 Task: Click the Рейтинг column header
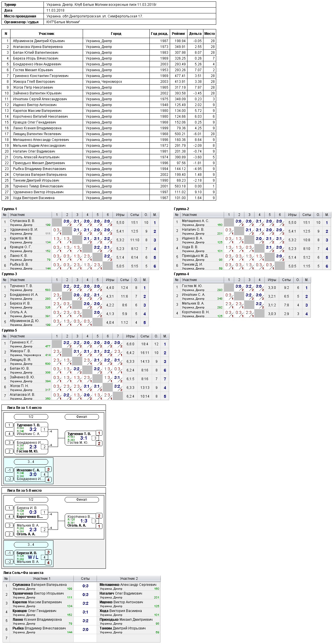[x=178, y=34]
